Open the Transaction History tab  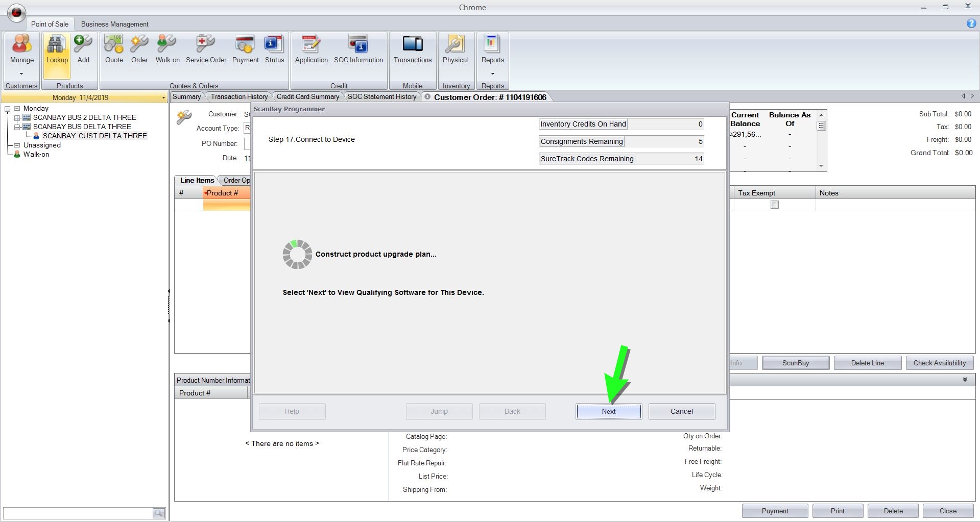click(x=239, y=96)
